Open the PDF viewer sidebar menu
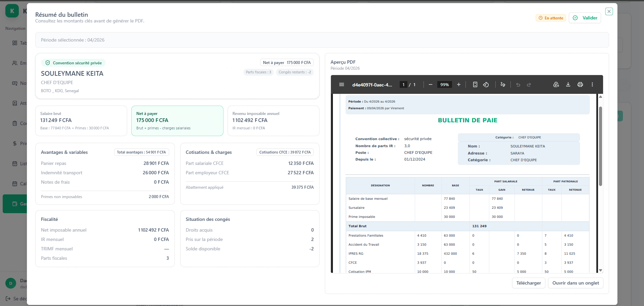The width and height of the screenshot is (644, 306). tap(342, 84)
